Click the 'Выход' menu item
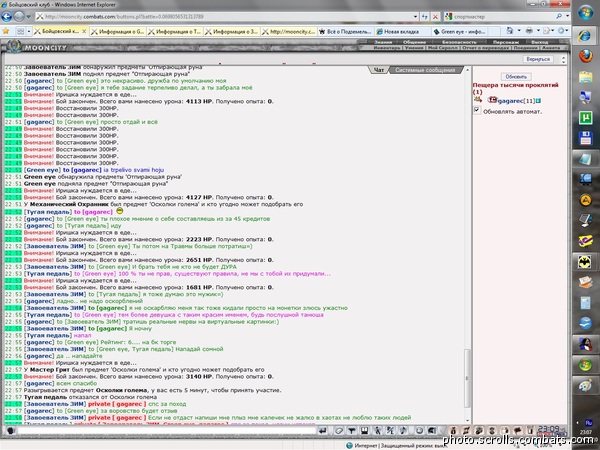The width and height of the screenshot is (600, 450). click(x=540, y=42)
